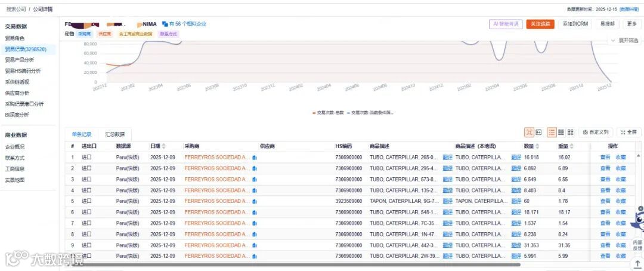Click 收藏 in the row with weight 31.35
Screen dimensions: 644x271
(621, 245)
